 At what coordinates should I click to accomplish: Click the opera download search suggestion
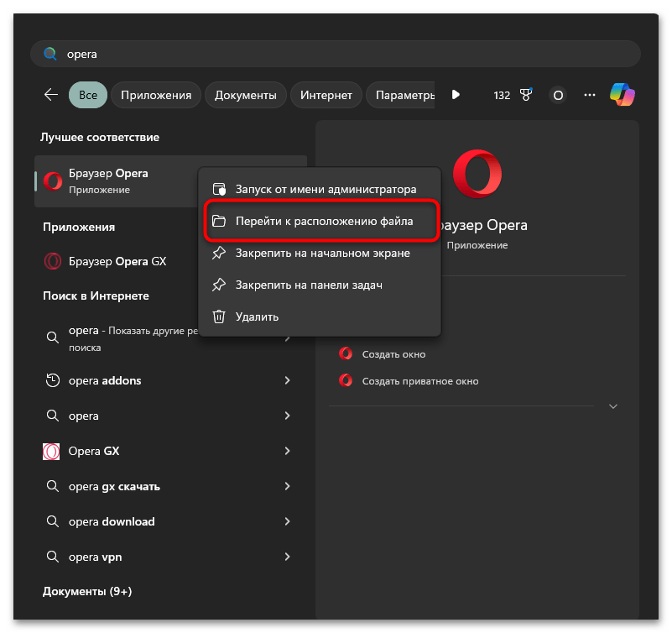click(x=112, y=521)
